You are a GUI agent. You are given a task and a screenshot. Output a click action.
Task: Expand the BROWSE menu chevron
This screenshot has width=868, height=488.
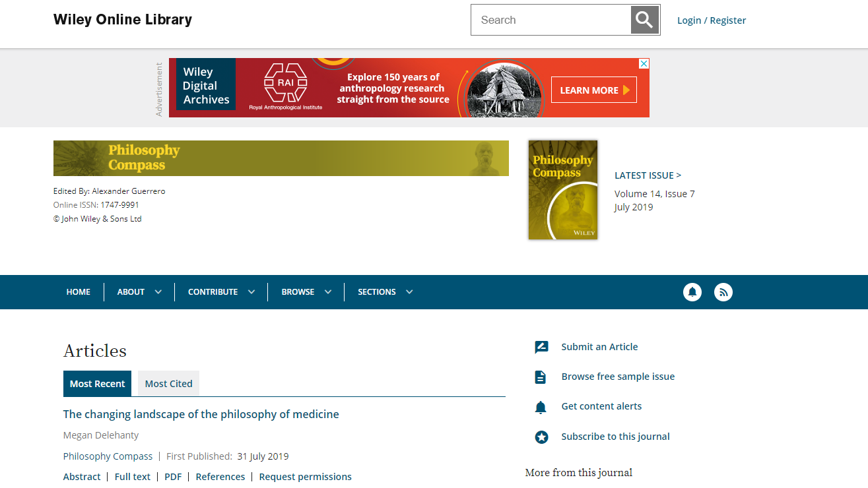(327, 292)
